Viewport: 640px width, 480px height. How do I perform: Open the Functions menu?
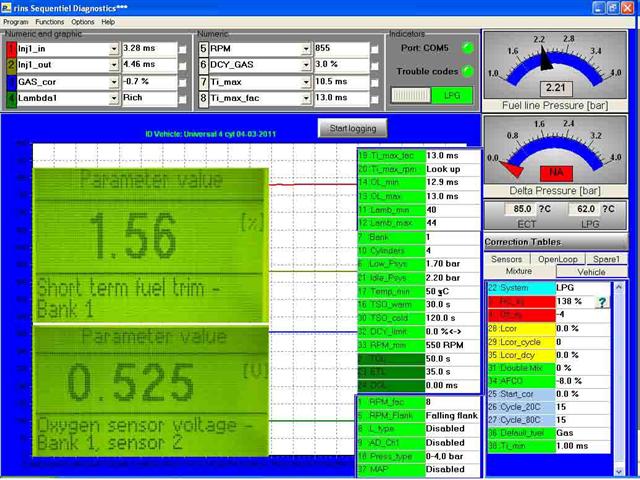click(x=49, y=22)
